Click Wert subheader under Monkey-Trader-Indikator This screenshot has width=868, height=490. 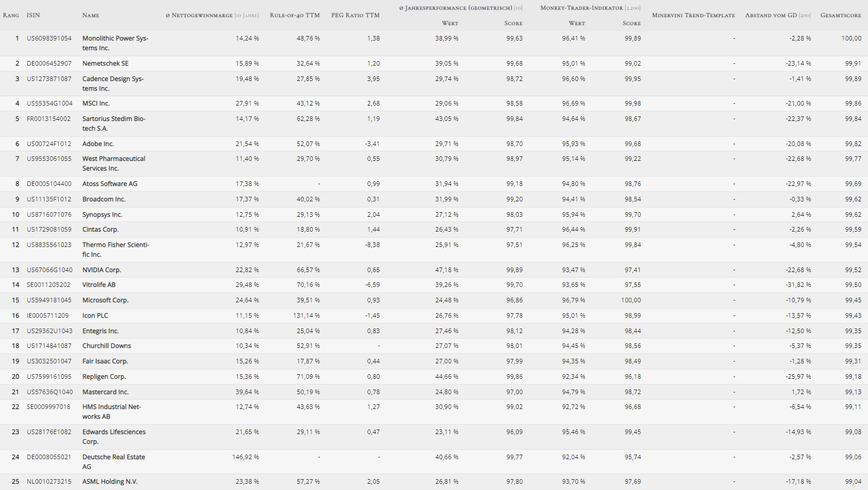577,23
